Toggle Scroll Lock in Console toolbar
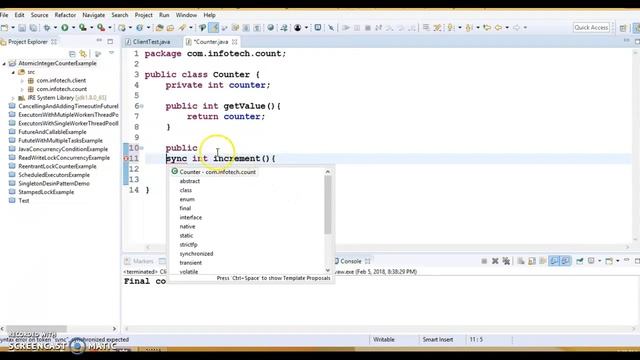This screenshot has height=360, width=640. point(532,261)
